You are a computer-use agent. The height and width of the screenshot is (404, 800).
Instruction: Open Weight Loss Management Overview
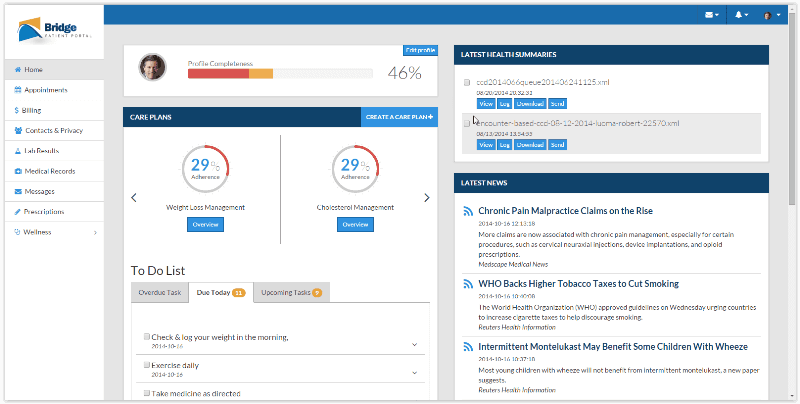coord(205,224)
